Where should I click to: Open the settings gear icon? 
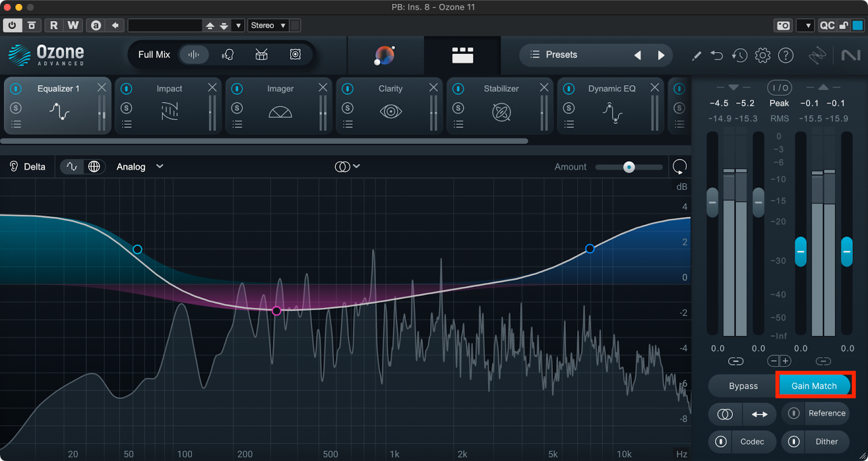[x=763, y=55]
